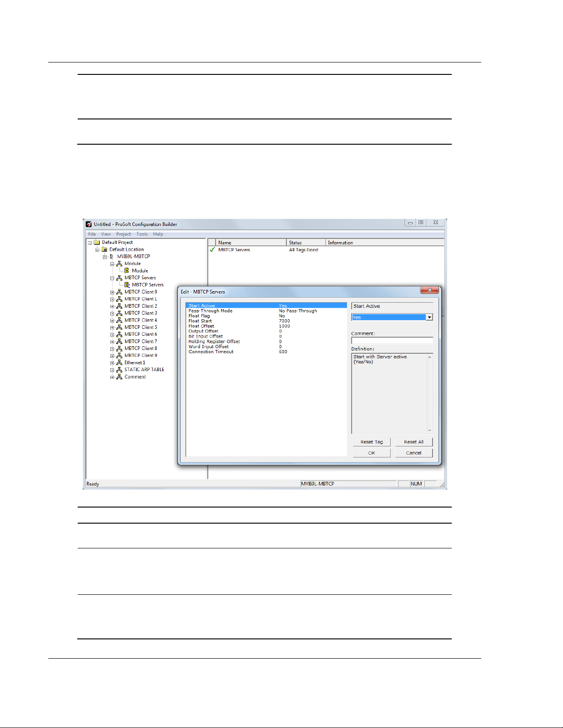This screenshot has width=563, height=728.
Task: Select the Holding Register Offset parameter row
Action: [267, 342]
